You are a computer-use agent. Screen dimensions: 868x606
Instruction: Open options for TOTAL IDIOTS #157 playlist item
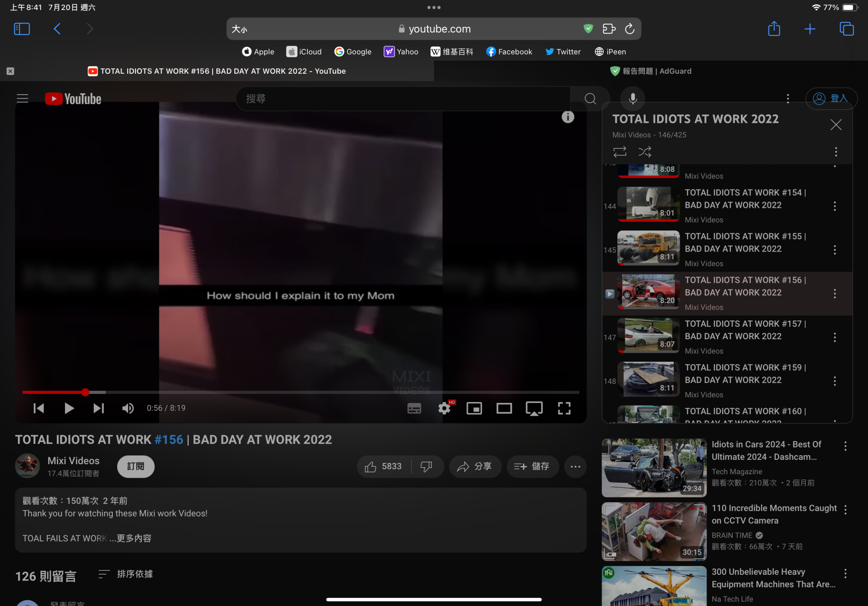tap(835, 337)
